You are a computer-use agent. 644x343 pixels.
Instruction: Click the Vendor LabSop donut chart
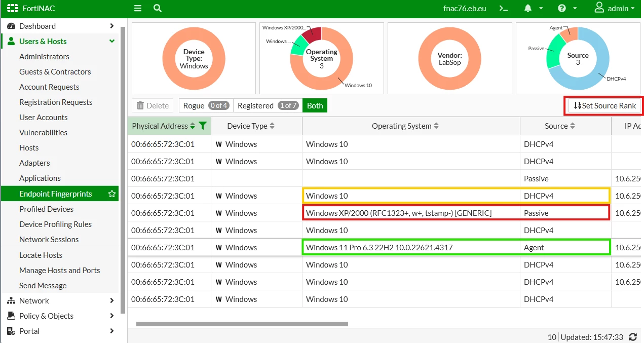click(449, 58)
